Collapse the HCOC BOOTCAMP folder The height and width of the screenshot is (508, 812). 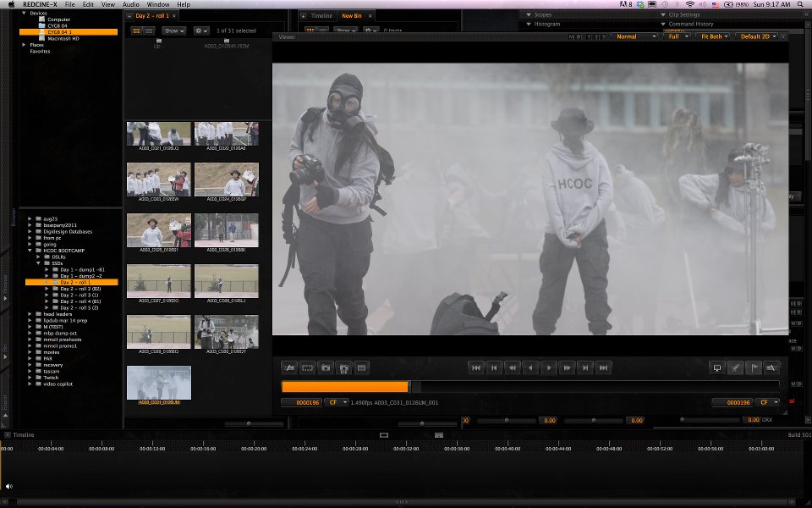coord(30,251)
